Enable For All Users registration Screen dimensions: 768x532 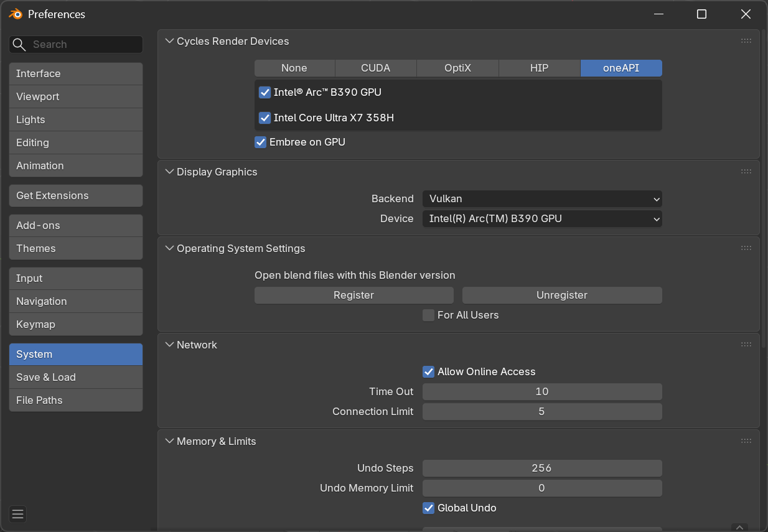428,315
